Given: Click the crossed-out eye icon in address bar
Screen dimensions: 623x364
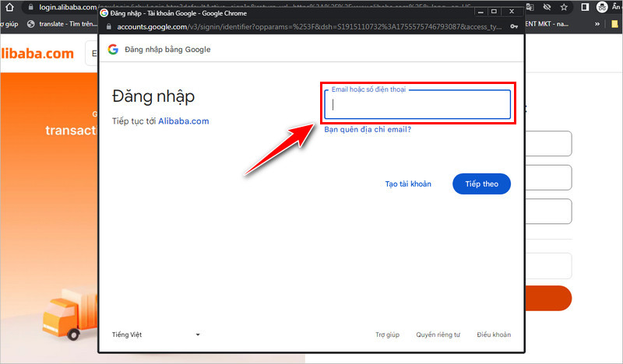Looking at the screenshot, I should (x=547, y=7).
